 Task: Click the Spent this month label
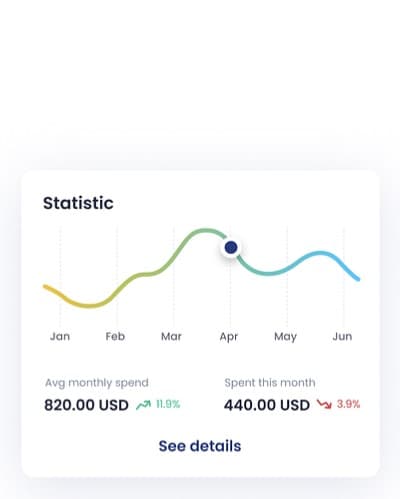pos(270,383)
